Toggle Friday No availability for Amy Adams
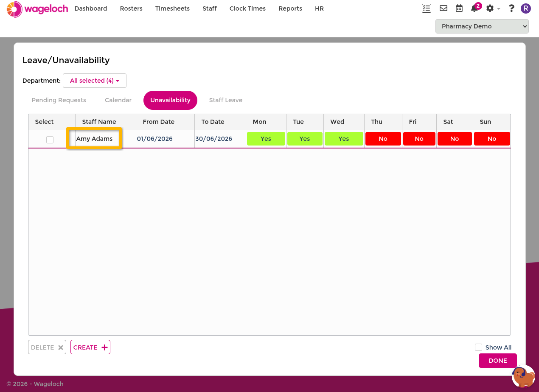The image size is (539, 392). click(x=419, y=139)
